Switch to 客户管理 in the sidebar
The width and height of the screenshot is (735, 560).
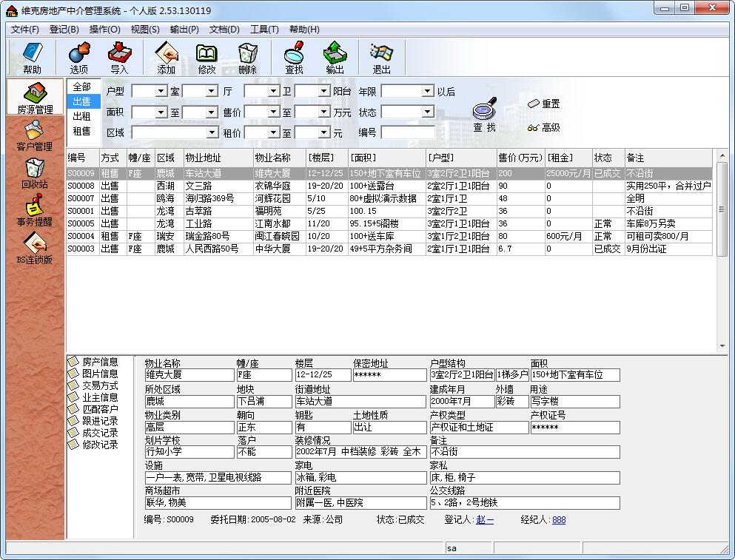coord(35,136)
